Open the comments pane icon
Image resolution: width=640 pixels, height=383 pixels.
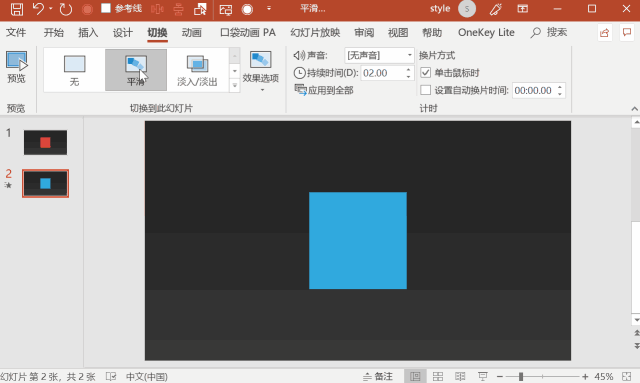coord(627,33)
